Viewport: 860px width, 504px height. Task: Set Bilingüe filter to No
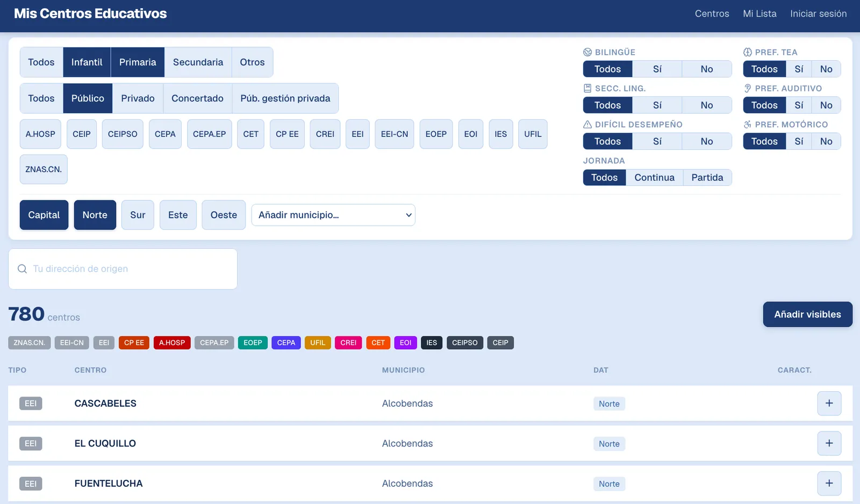[707, 69]
